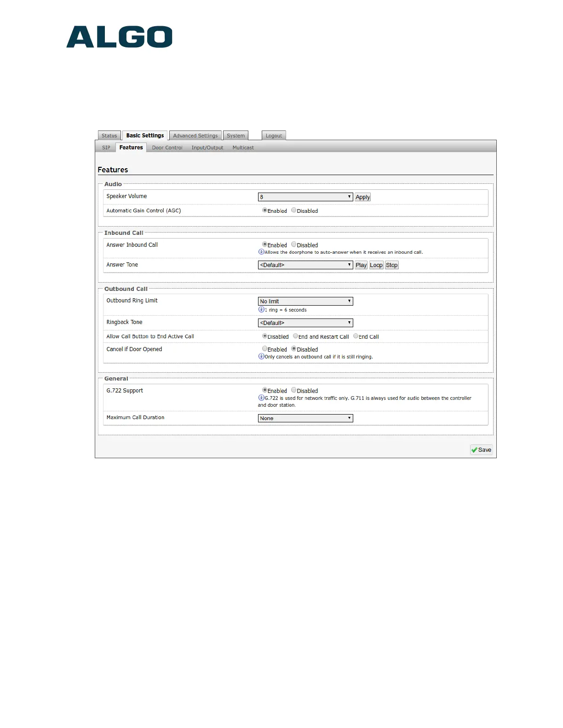Viewport: 563px width, 728px height.
Task: Disable G.722 Support
Action: pyautogui.click(x=293, y=390)
